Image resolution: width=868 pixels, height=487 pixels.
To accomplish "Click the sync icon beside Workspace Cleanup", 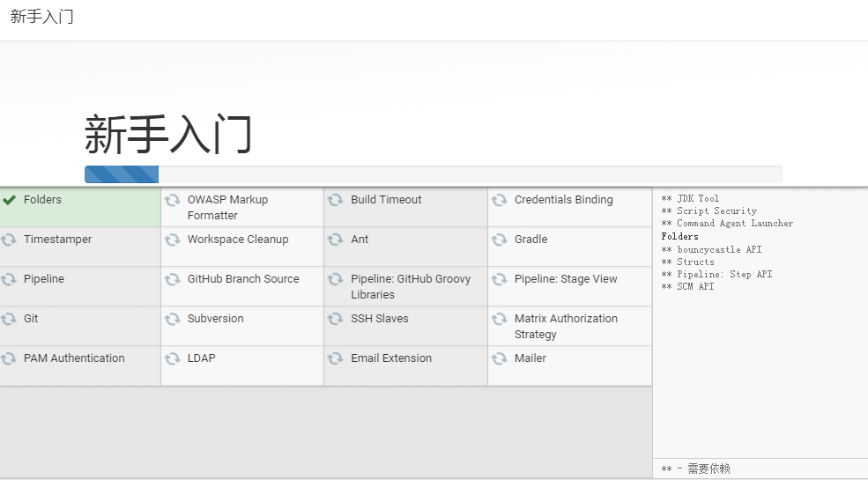I will click(x=172, y=240).
